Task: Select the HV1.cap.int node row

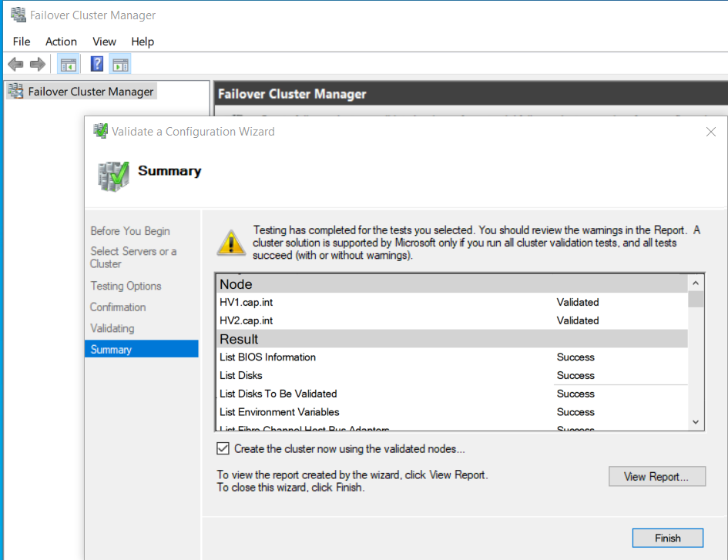Action: click(247, 302)
